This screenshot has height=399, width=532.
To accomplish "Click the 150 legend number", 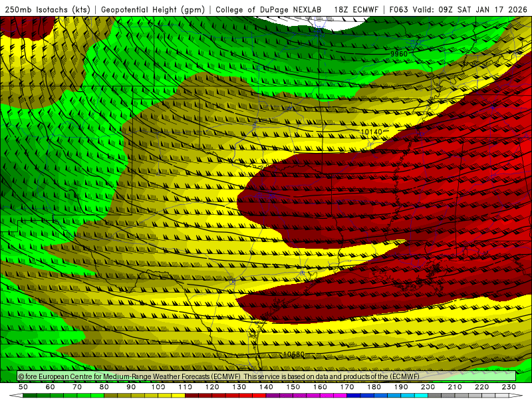I will click(293, 387).
